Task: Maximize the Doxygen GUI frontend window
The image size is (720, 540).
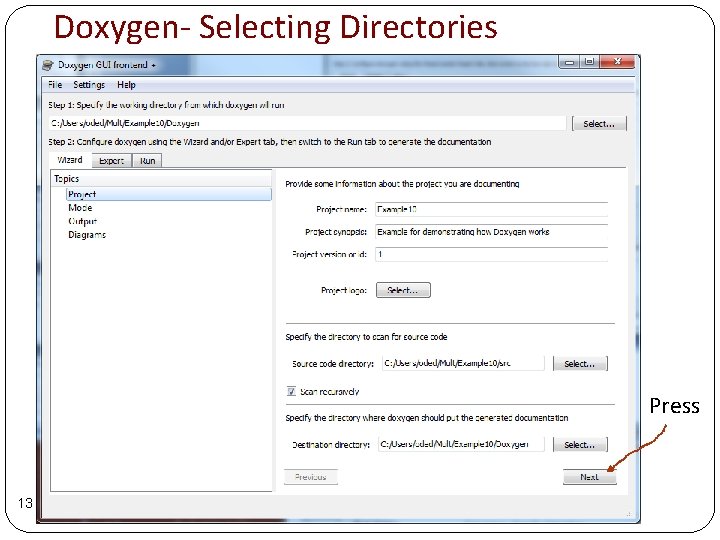Action: (590, 62)
